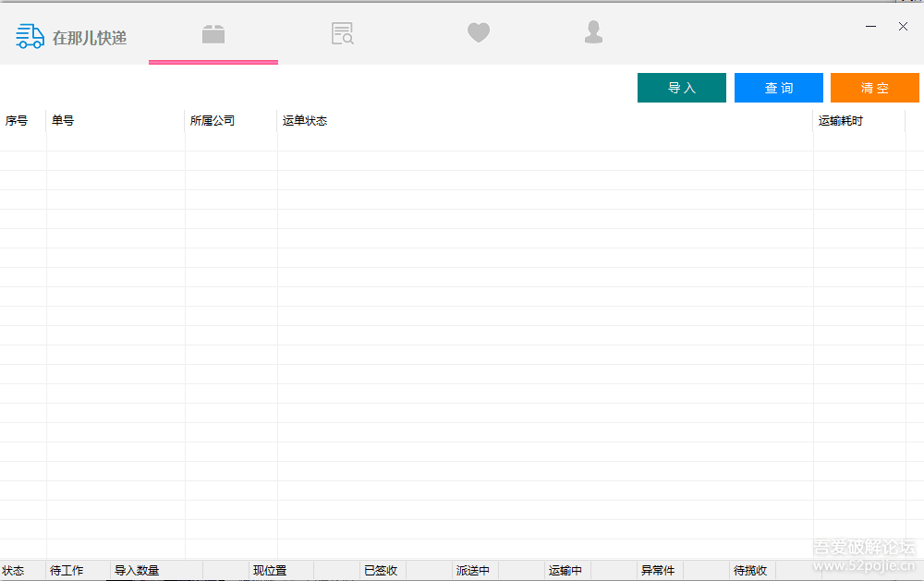
Task: Open the waybill query document icon
Action: point(342,33)
